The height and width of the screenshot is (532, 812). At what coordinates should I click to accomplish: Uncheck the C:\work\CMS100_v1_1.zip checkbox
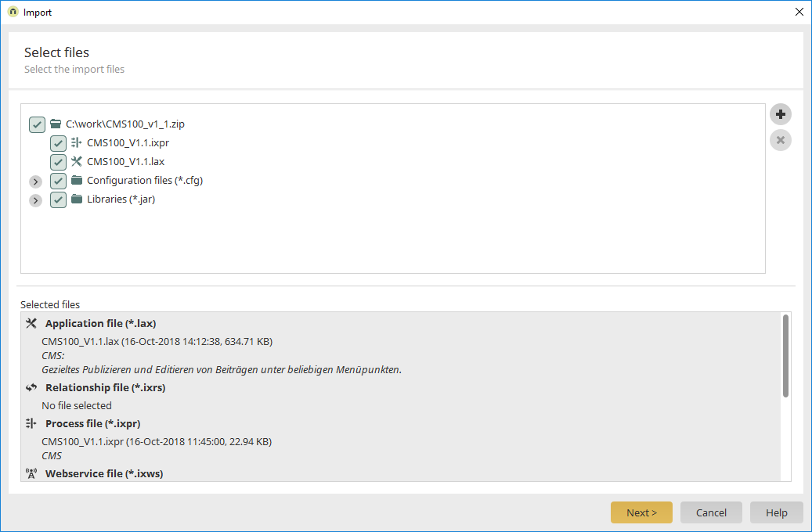[37, 124]
